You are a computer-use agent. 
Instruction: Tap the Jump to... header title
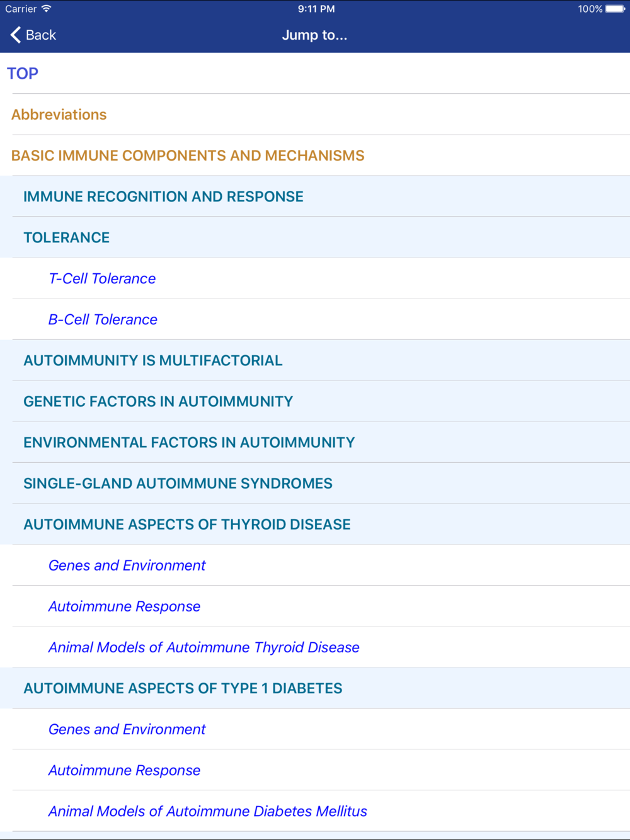(314, 35)
